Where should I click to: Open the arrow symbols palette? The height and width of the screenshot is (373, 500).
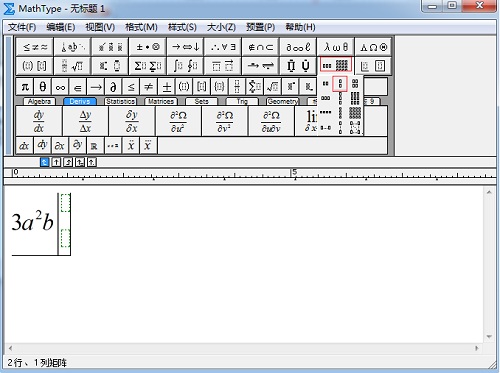(x=185, y=47)
